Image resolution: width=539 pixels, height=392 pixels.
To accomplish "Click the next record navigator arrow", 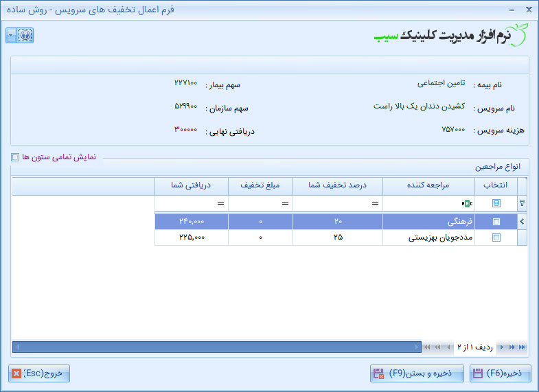I will pyautogui.click(x=502, y=347).
